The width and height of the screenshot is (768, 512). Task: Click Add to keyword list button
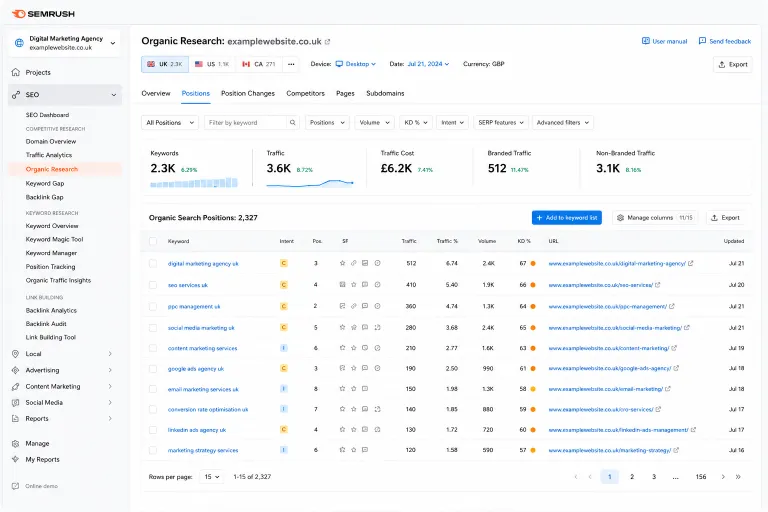point(567,218)
